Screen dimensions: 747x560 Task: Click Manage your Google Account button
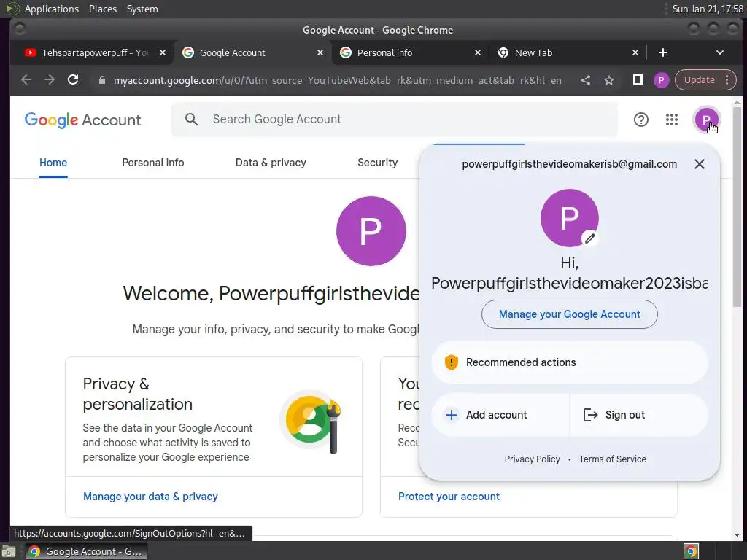[569, 314]
